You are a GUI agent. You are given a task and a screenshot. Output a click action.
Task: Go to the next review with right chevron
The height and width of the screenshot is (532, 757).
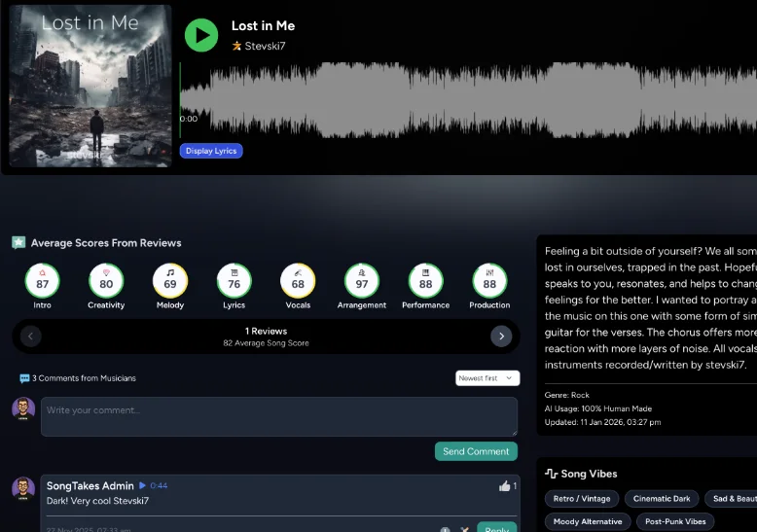(x=500, y=337)
